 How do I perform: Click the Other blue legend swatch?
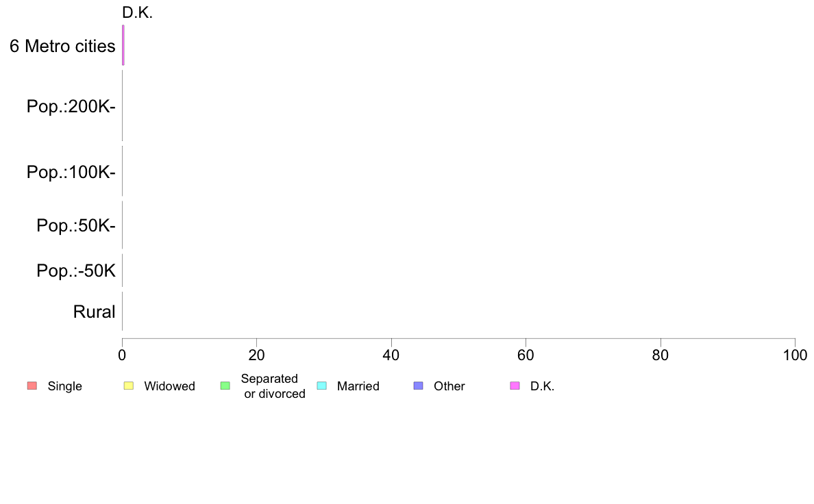419,386
